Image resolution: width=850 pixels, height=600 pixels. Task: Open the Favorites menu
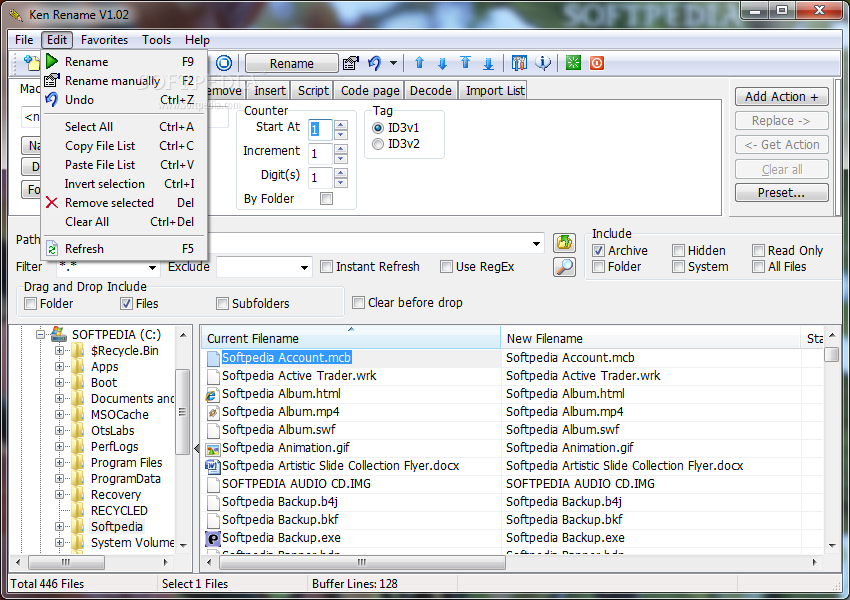[x=104, y=40]
